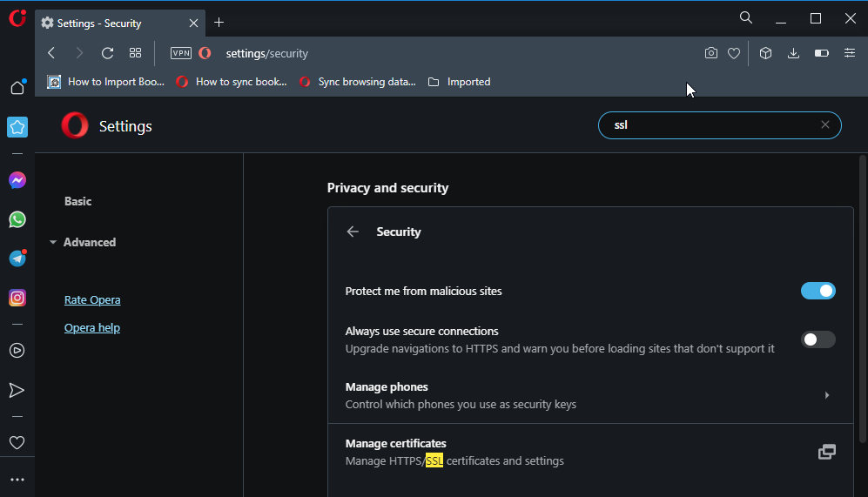
Task: Open the sidebar Bookmarks star icon
Action: 17,127
